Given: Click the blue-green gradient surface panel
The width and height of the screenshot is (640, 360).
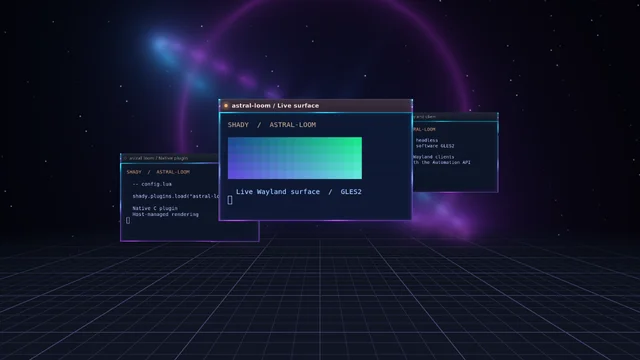Looking at the screenshot, I should [295, 158].
